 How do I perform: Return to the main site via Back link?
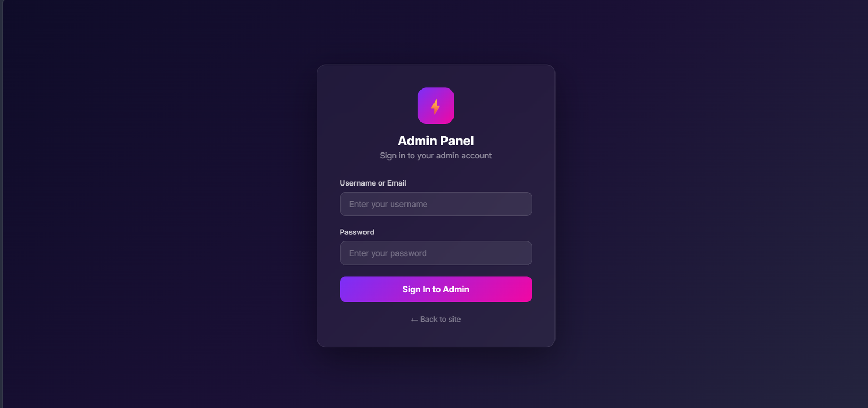[x=436, y=320]
